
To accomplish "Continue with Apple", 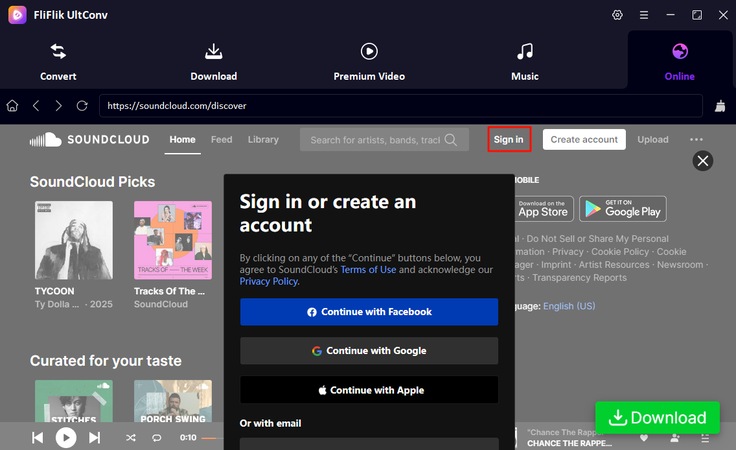I will tap(369, 390).
